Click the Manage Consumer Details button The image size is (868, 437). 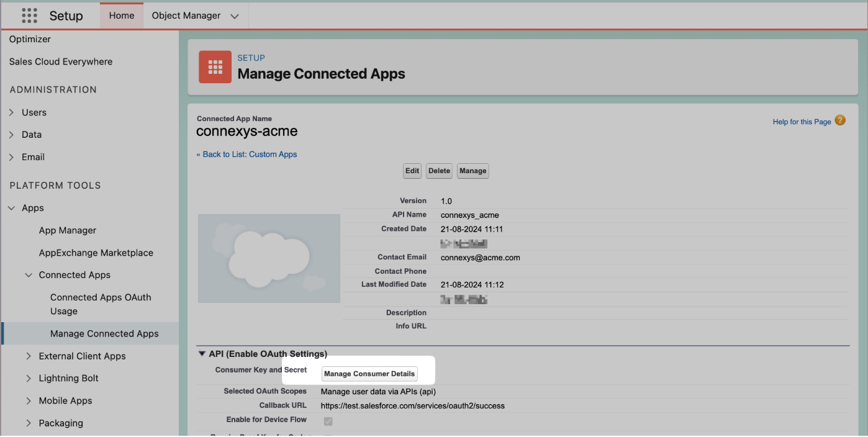369,374
